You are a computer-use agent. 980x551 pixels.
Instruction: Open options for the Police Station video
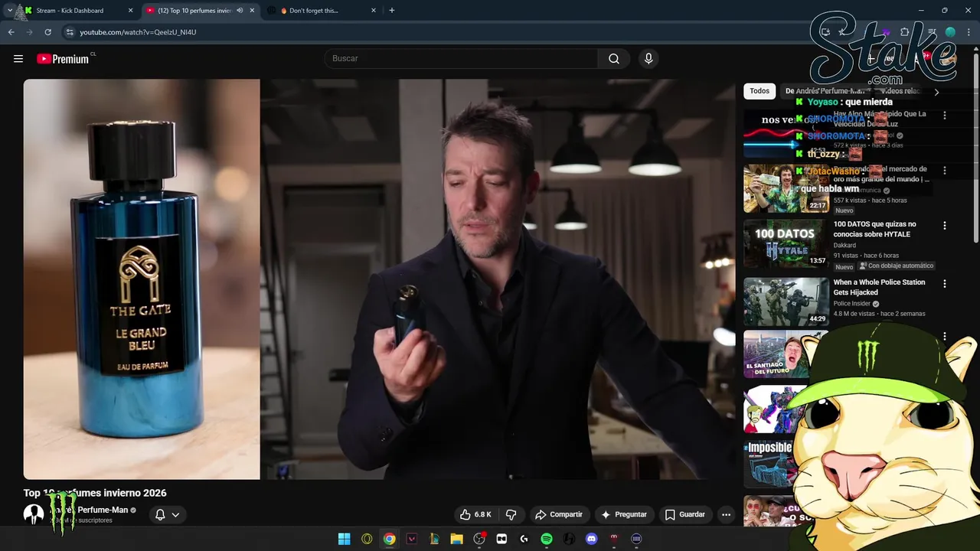tap(944, 284)
